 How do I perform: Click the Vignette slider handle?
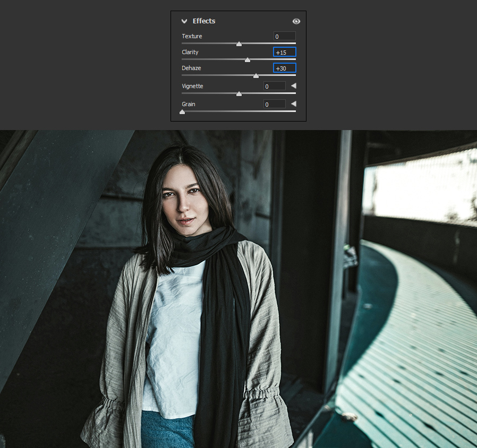pyautogui.click(x=239, y=94)
